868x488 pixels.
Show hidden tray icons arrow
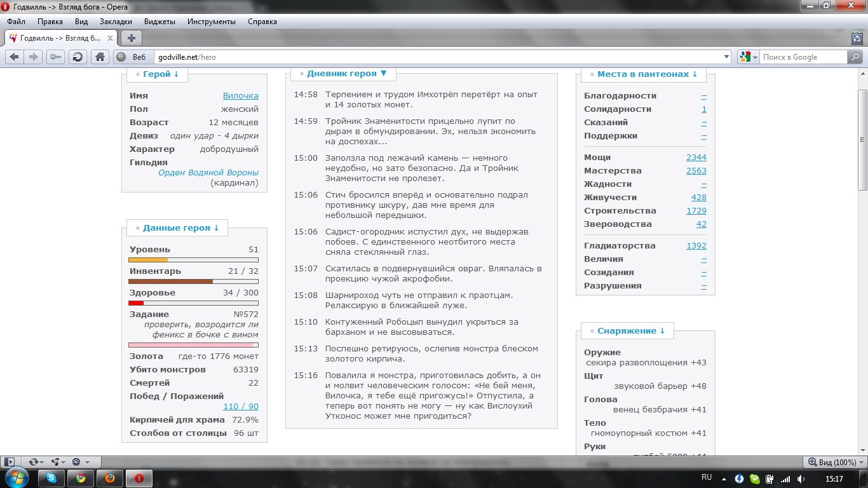pos(722,478)
